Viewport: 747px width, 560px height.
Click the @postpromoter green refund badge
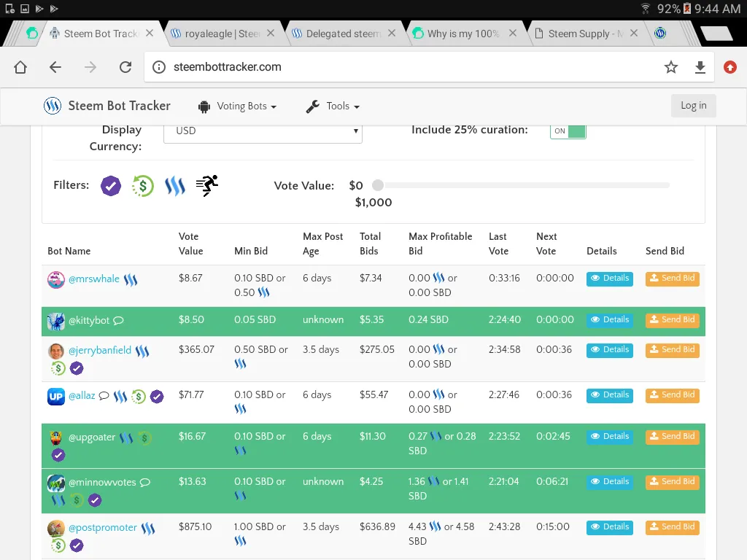[58, 545]
